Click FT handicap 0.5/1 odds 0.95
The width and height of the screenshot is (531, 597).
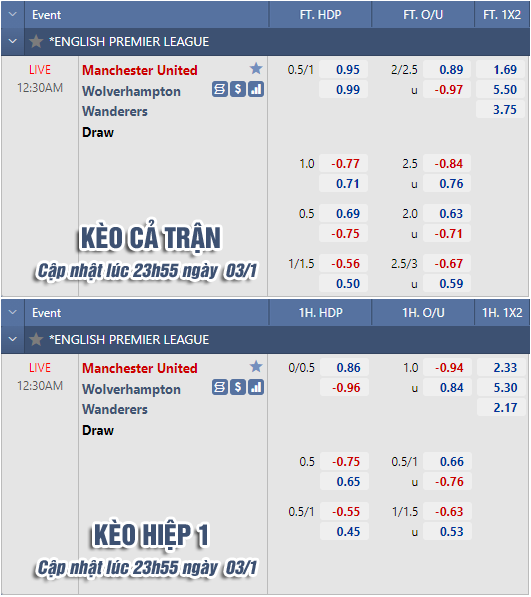[343, 70]
